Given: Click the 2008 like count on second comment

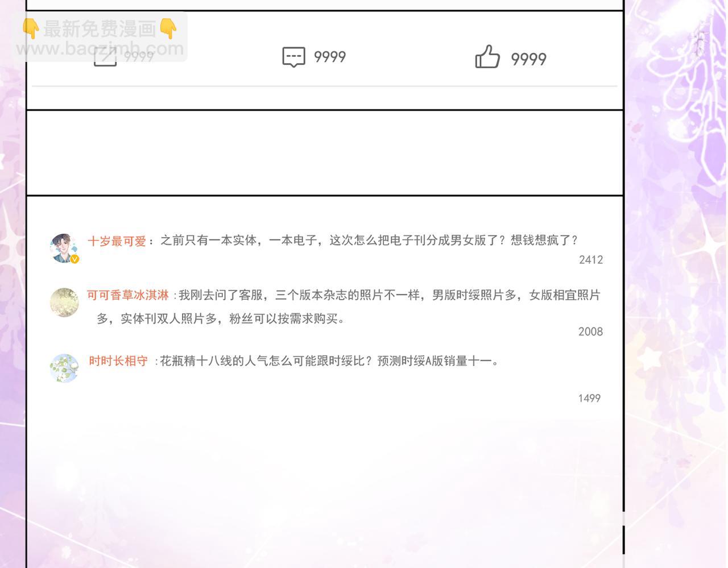Looking at the screenshot, I should [x=590, y=331].
